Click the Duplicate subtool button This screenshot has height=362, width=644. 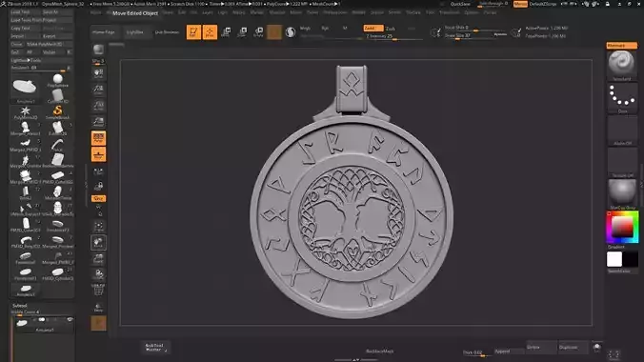click(x=573, y=347)
